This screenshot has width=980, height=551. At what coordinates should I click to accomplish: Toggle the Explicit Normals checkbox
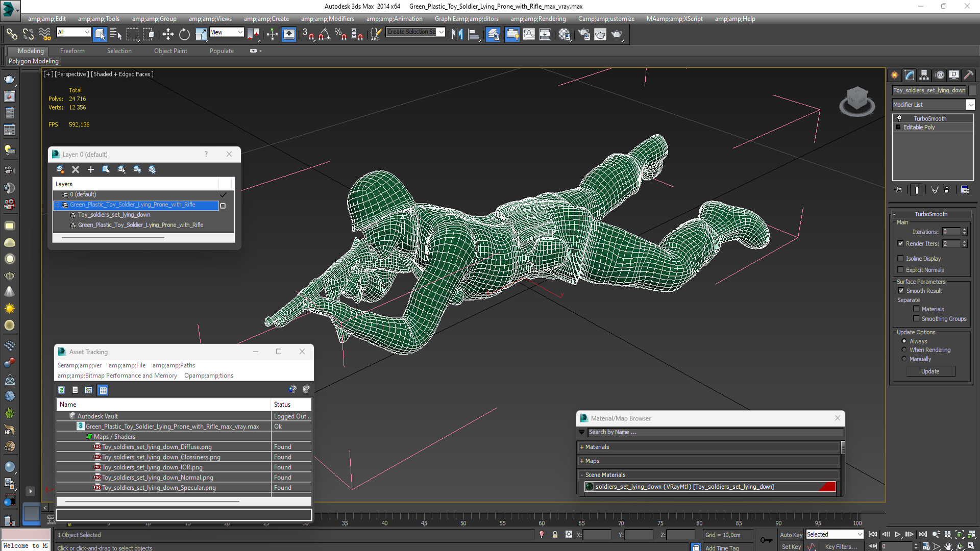coord(900,270)
